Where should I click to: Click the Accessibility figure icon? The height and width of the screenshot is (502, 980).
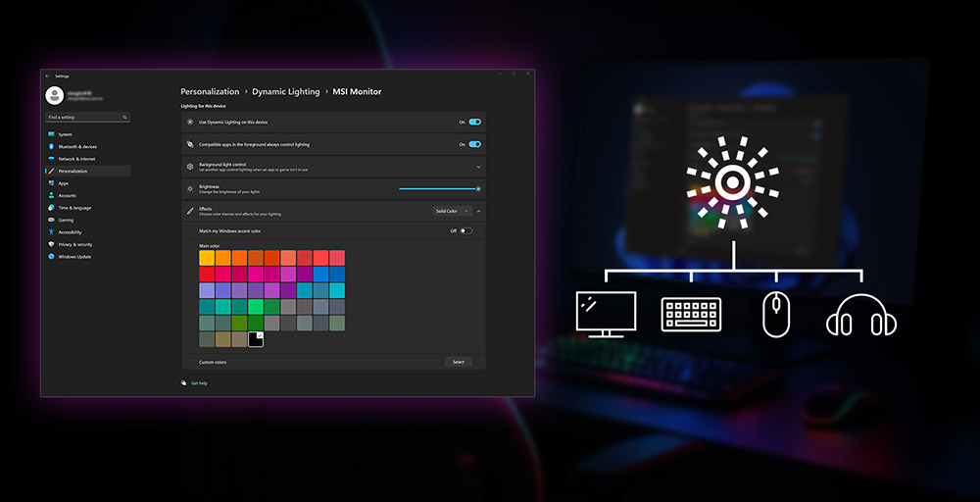(51, 232)
